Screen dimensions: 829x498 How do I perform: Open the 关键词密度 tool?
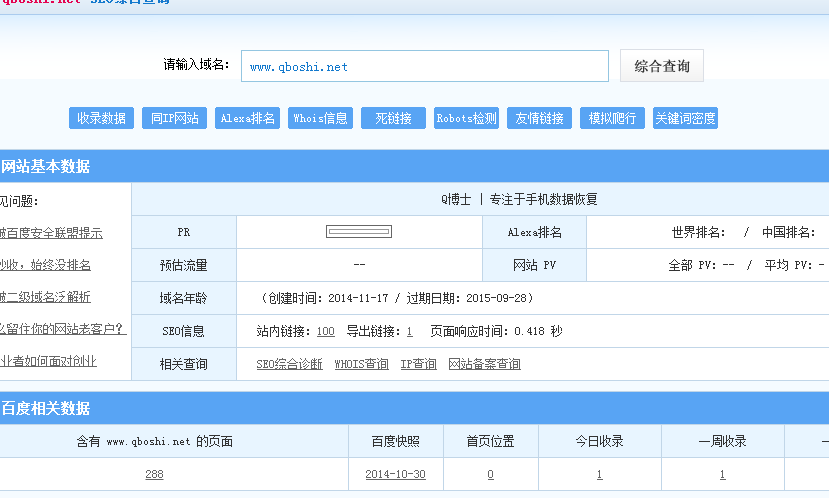(685, 118)
